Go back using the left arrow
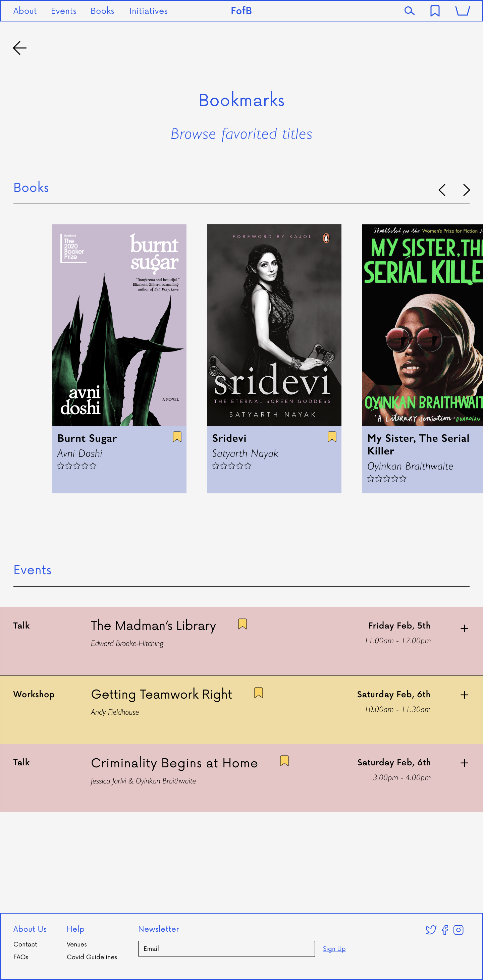This screenshot has height=980, width=483. [x=20, y=48]
